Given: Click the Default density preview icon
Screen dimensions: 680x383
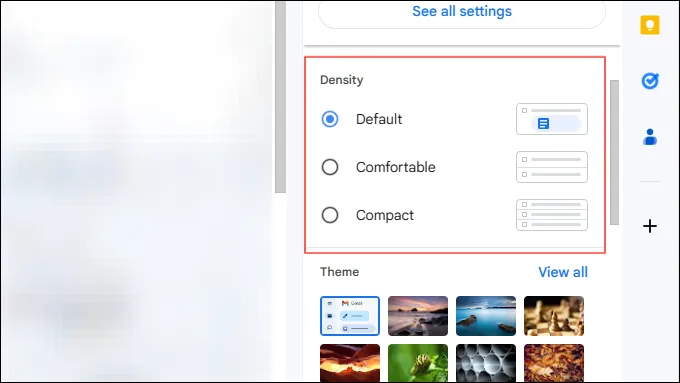Looking at the screenshot, I should point(552,119).
